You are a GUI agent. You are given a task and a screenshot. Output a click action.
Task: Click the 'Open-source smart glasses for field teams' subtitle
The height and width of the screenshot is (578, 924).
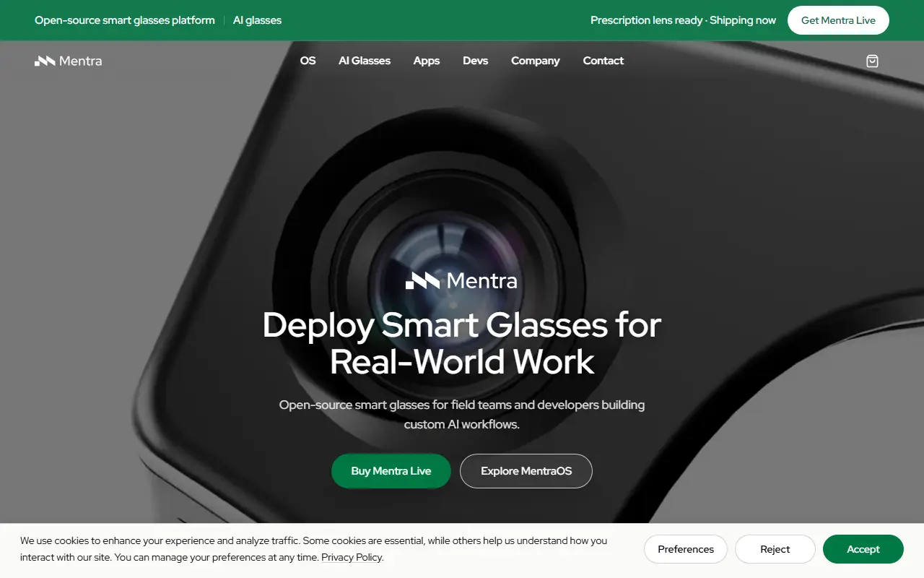(x=462, y=415)
